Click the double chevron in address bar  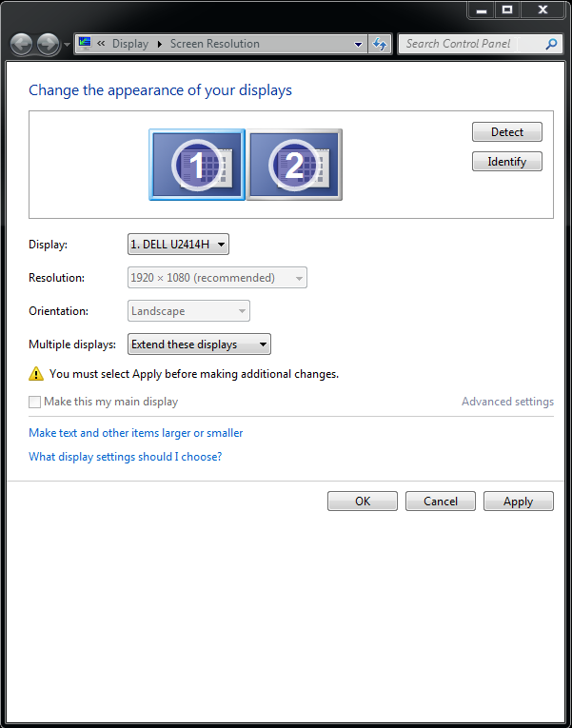(x=101, y=43)
